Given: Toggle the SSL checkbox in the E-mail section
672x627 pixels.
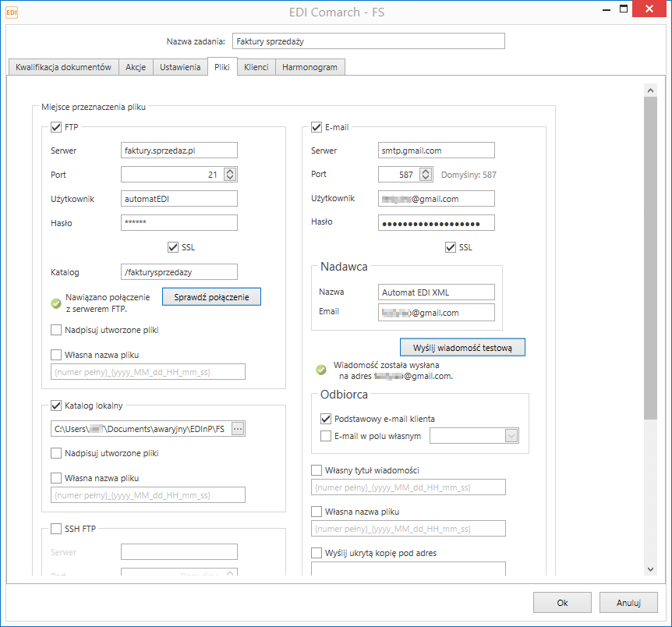Looking at the screenshot, I should point(451,247).
